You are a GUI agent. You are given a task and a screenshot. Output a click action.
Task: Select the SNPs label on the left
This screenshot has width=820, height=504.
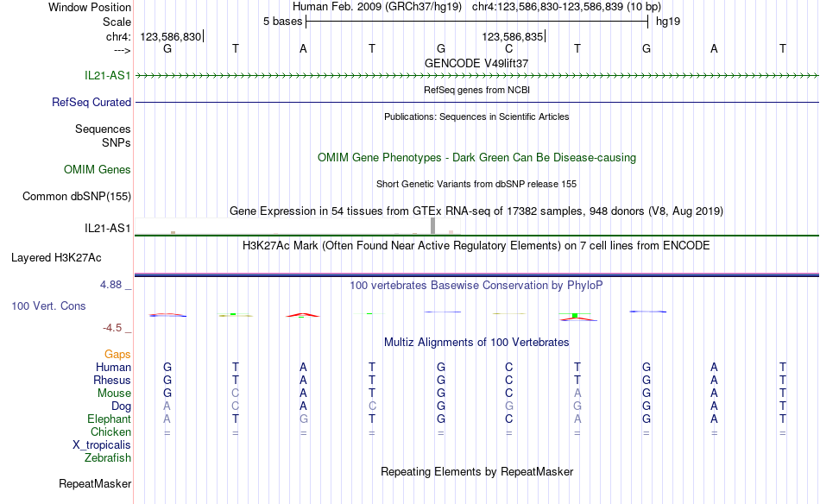[117, 142]
